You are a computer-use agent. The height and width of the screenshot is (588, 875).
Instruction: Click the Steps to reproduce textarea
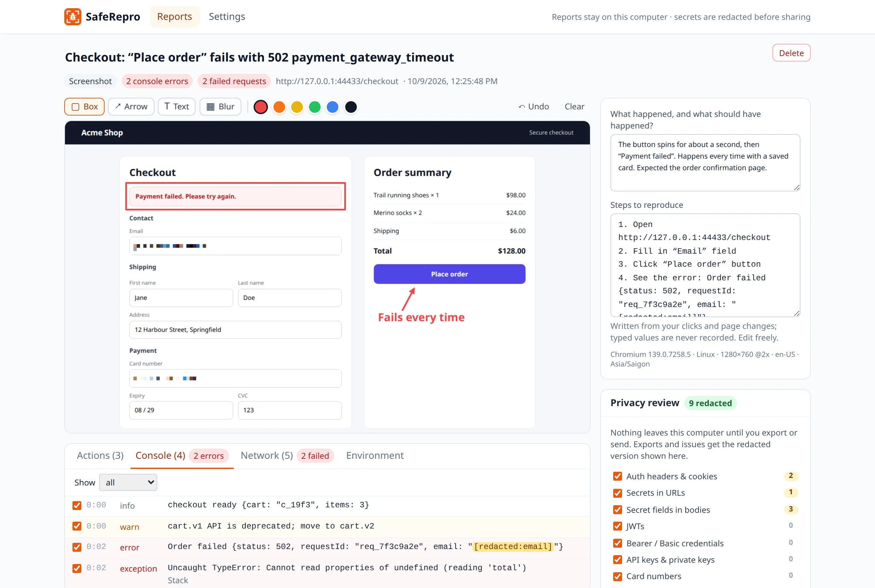pyautogui.click(x=705, y=265)
